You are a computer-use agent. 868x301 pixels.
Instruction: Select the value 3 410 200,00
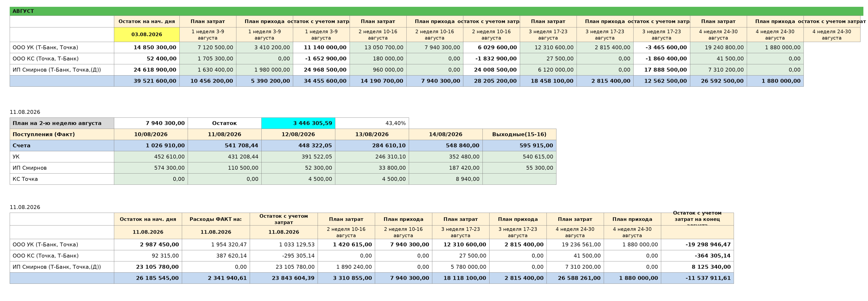[x=265, y=48]
